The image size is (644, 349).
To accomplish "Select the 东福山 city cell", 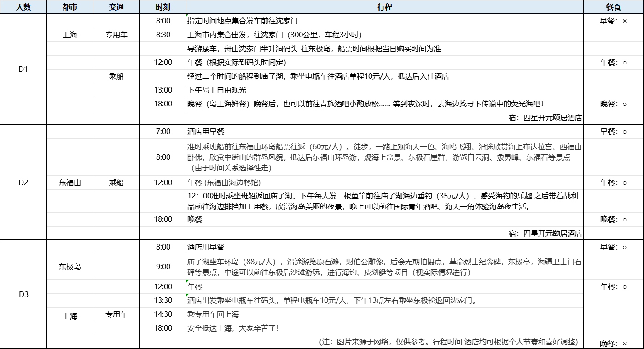I will point(70,183).
